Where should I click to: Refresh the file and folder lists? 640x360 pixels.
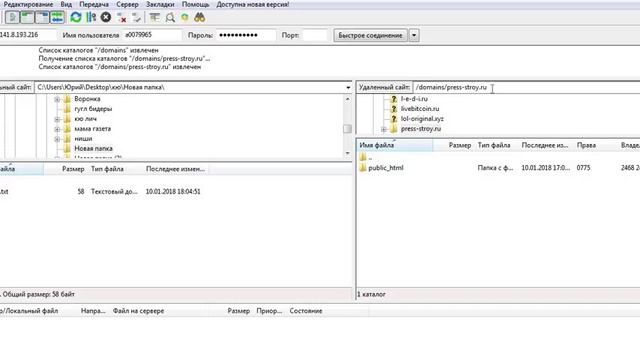coord(76,17)
